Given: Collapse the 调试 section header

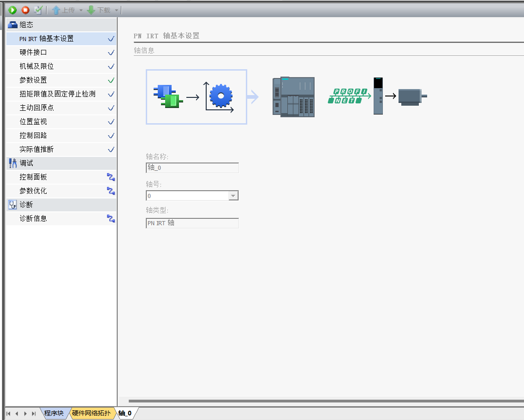Looking at the screenshot, I should tap(61, 163).
